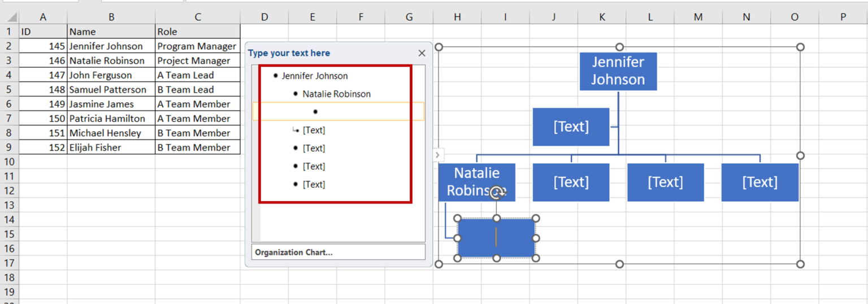The image size is (868, 304).
Task: Click the bottom-right corner handle of SmartArt frame
Action: coord(800,264)
